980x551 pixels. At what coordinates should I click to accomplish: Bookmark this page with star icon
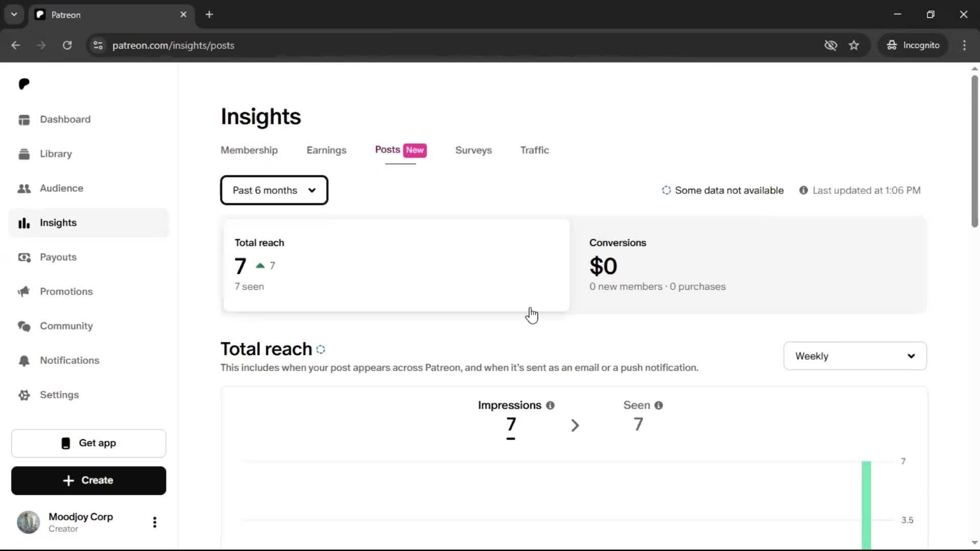click(x=854, y=45)
